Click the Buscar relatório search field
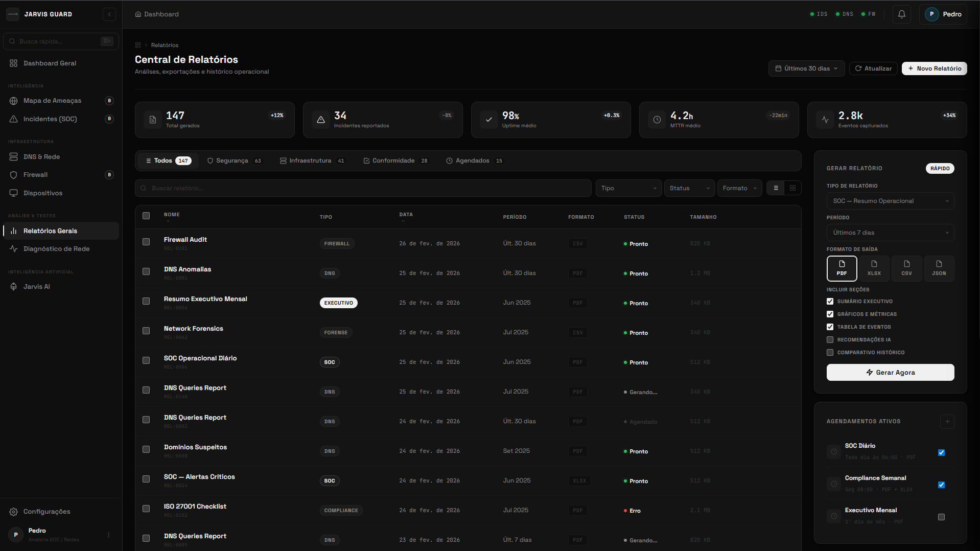The width and height of the screenshot is (980, 551). coord(363,188)
